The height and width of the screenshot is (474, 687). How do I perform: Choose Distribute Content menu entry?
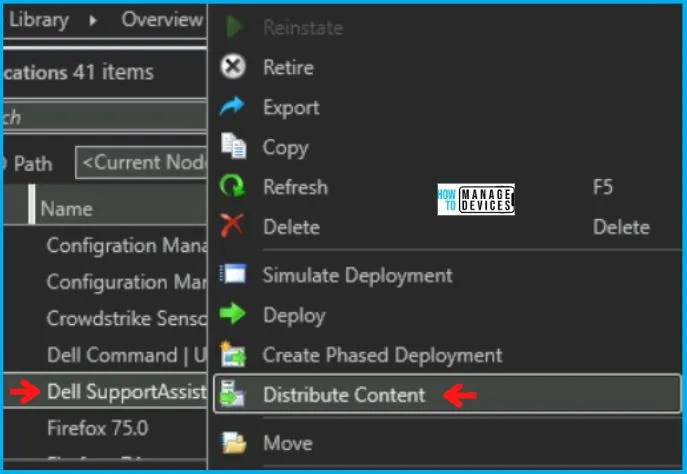(447, 394)
